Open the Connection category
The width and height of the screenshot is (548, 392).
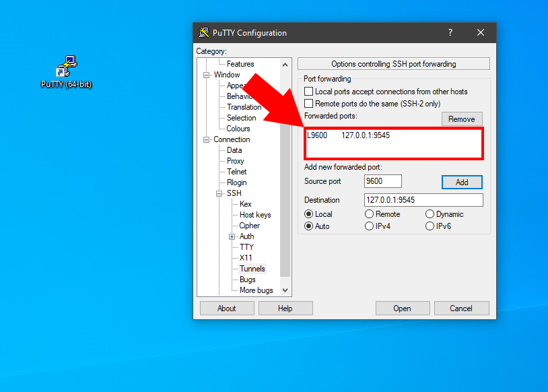tap(232, 139)
